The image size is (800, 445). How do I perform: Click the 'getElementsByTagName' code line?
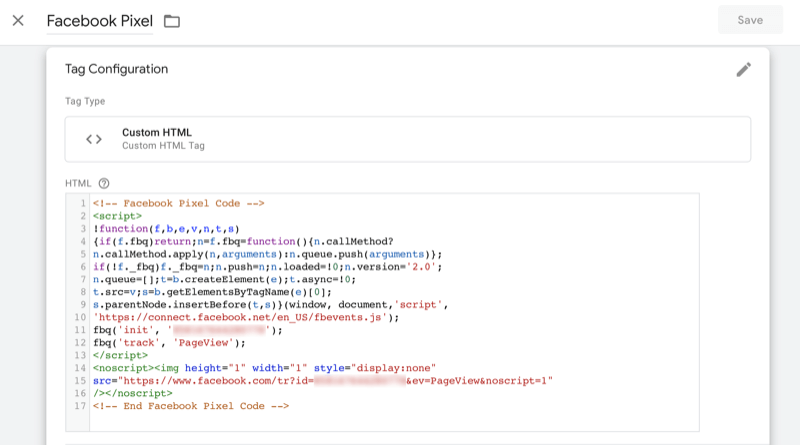tap(212, 292)
